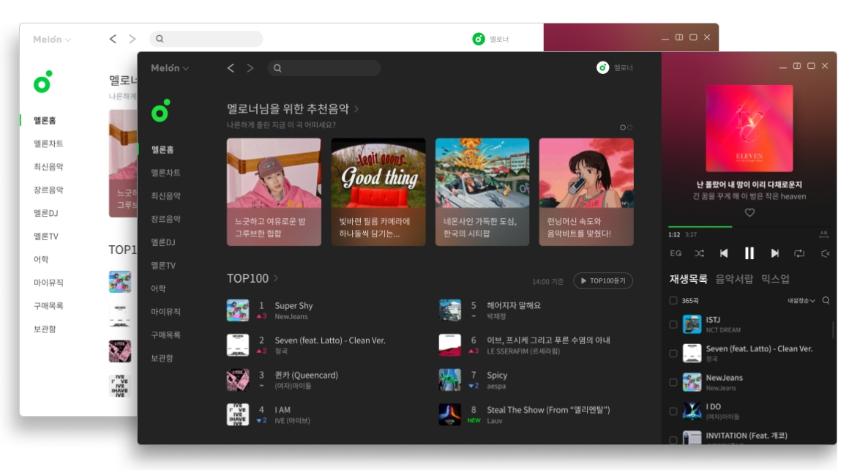Select the second carousel page dot
This screenshot has height=470, width=868.
tap(630, 128)
